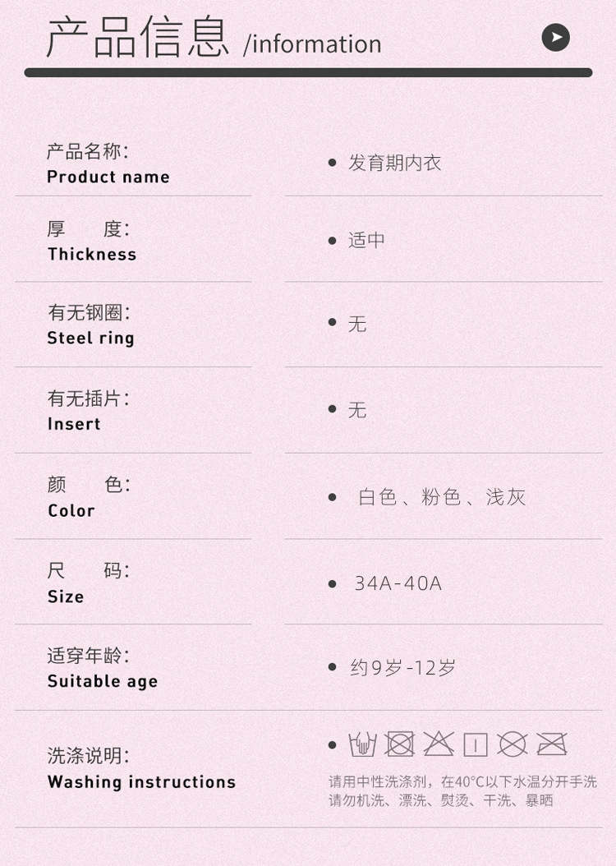616x866 pixels.
Task: Click the do not tumble dry icon
Action: [x=400, y=744]
